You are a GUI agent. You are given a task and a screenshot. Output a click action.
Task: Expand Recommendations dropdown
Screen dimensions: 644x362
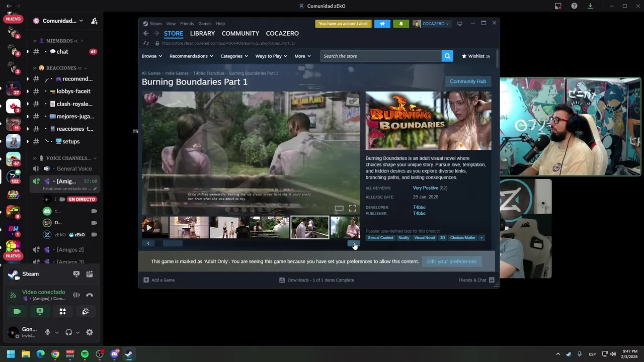[x=191, y=56]
